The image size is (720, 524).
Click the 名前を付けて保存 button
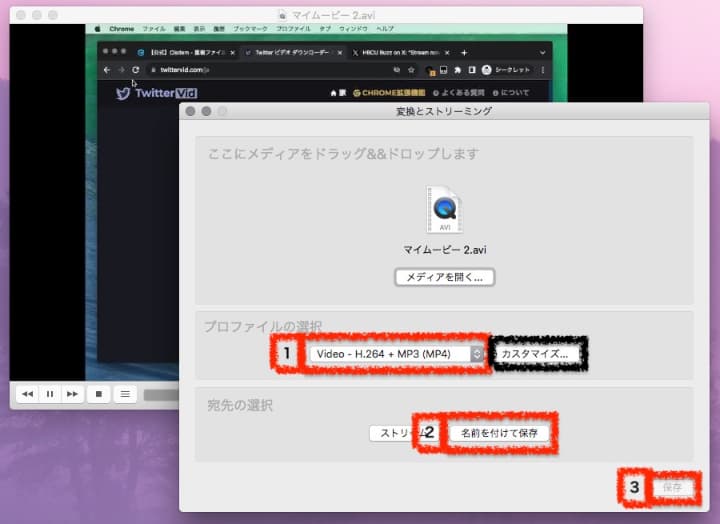pyautogui.click(x=499, y=433)
